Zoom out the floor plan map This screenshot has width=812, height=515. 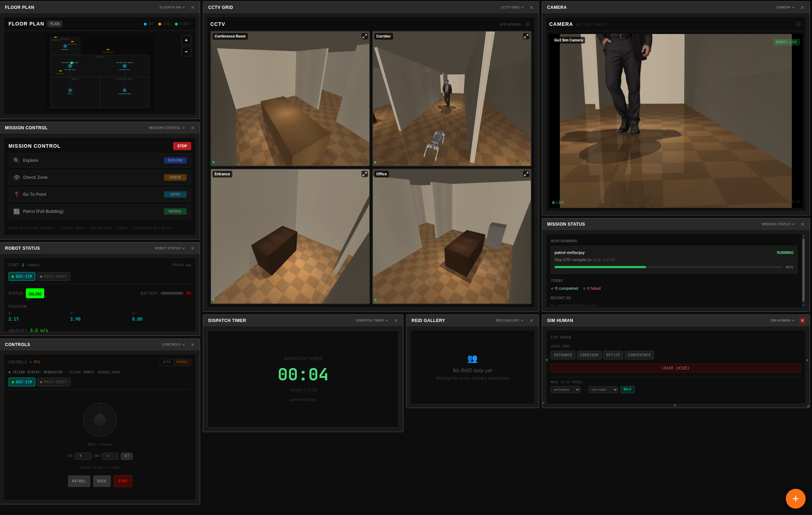click(186, 51)
